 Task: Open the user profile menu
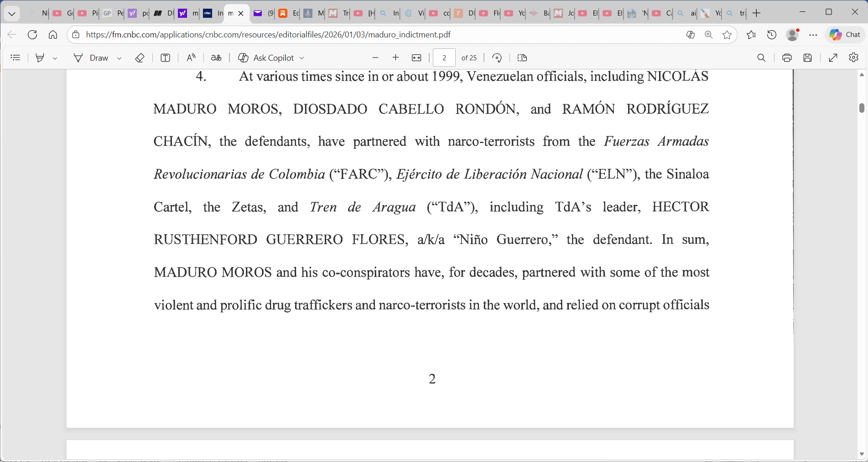coord(793,35)
